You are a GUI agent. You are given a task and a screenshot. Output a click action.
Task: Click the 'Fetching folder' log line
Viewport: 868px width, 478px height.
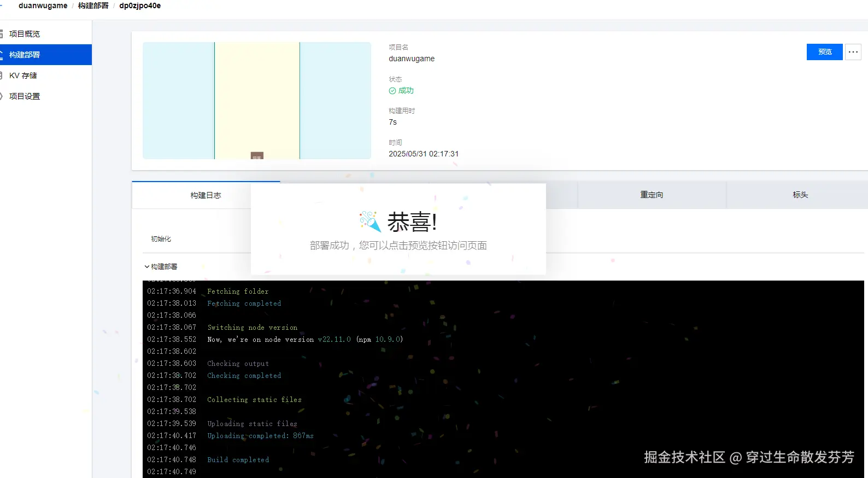coord(238,292)
